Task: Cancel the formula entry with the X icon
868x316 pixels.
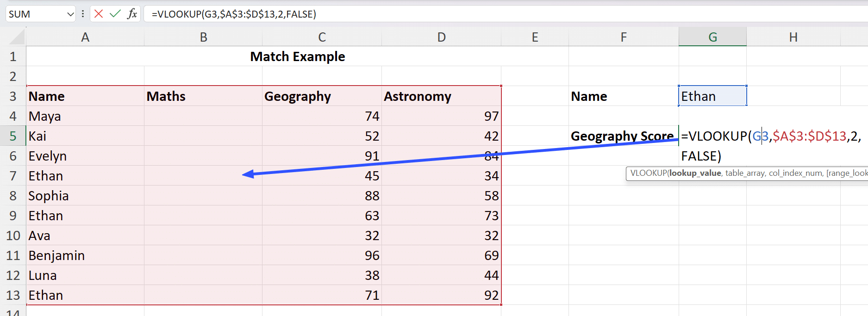Action: coord(99,14)
